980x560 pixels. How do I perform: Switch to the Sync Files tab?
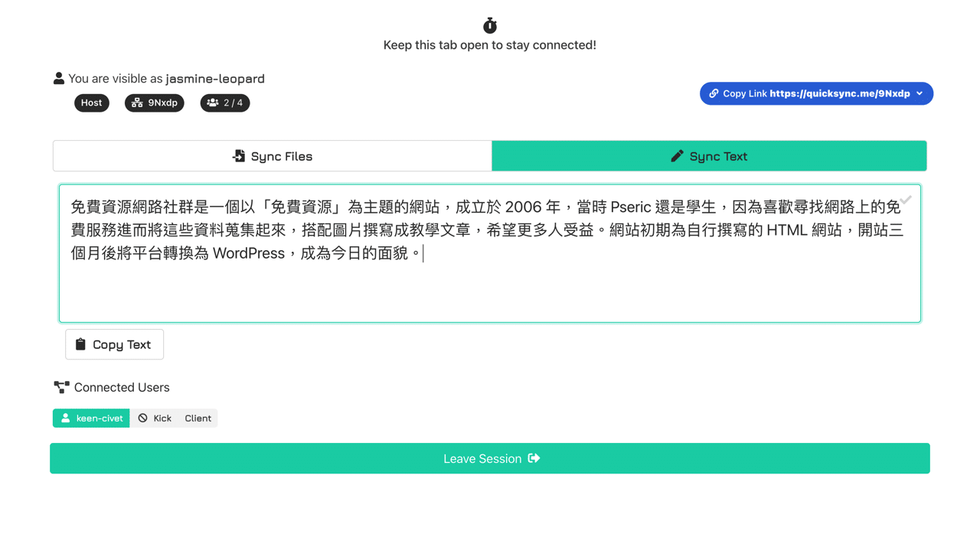272,155
